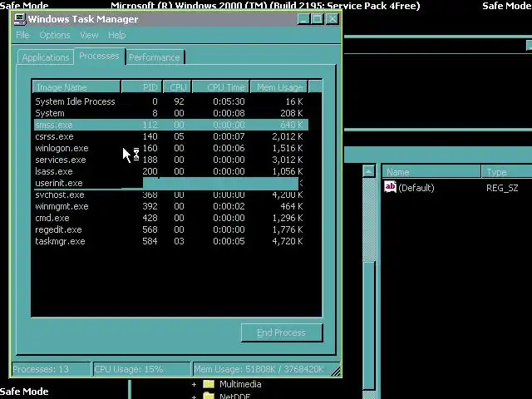The width and height of the screenshot is (532, 399).
Task: Select the System Idle Process row
Action: coord(170,101)
